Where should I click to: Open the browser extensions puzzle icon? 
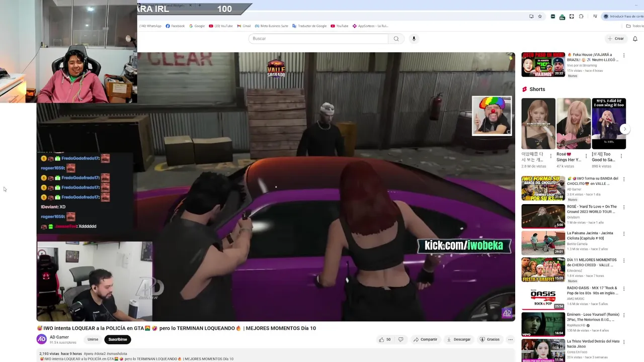581,17
